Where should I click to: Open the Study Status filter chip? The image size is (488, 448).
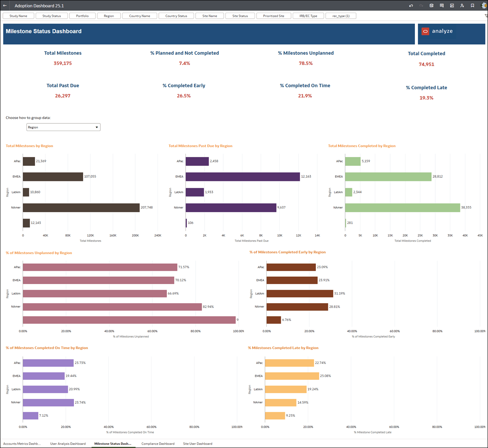[52, 15]
